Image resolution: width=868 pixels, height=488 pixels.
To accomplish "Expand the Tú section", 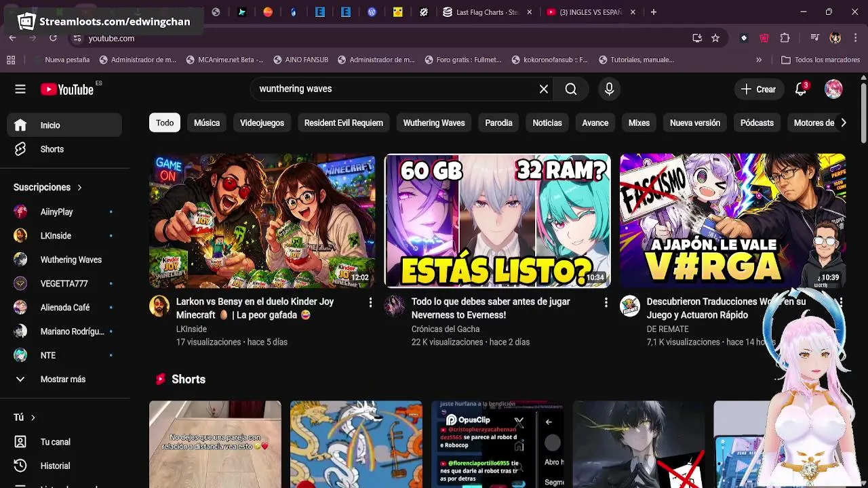I will coord(24,418).
